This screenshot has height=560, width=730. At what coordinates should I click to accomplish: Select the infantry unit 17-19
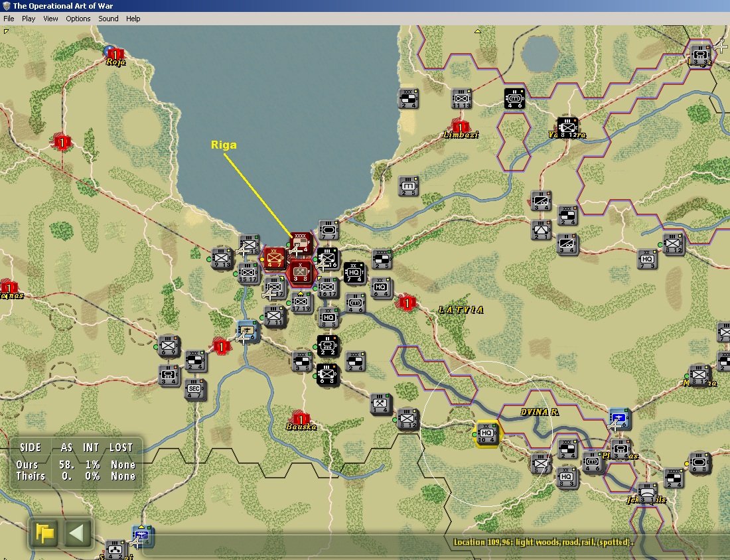(301, 302)
